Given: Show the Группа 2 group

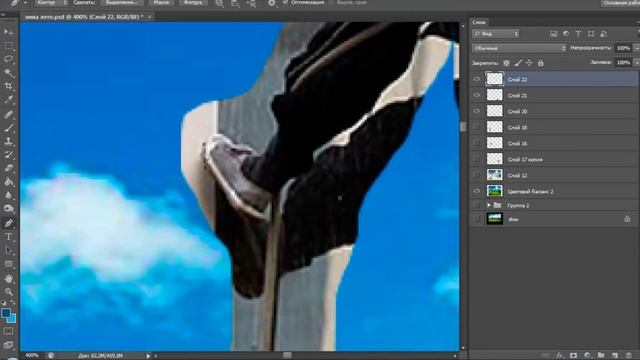Looking at the screenshot, I should (476, 205).
